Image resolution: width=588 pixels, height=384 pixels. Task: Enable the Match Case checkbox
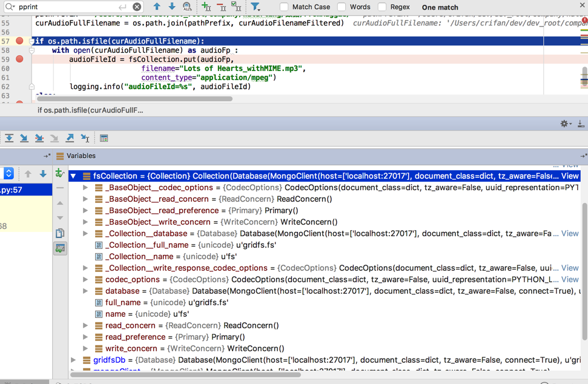point(284,7)
